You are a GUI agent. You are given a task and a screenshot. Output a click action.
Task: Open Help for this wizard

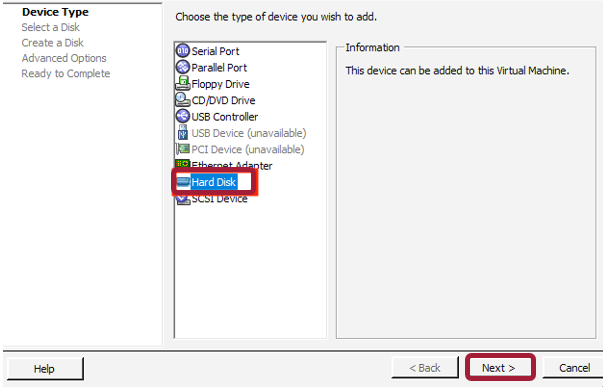click(45, 369)
